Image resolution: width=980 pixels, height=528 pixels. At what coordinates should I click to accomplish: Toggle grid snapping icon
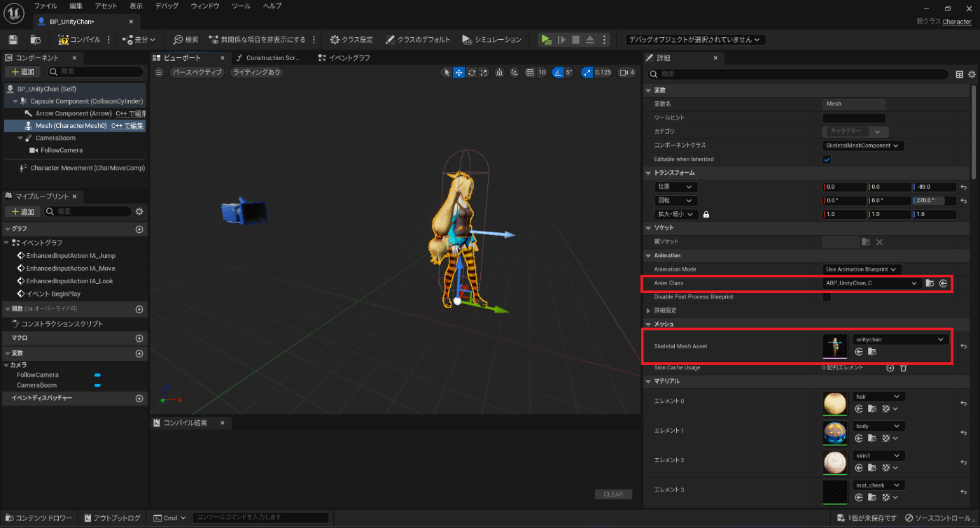tap(530, 72)
